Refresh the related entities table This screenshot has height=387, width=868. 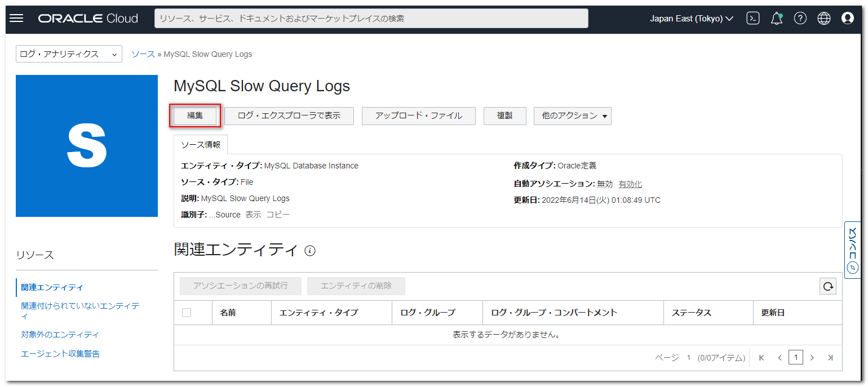828,286
